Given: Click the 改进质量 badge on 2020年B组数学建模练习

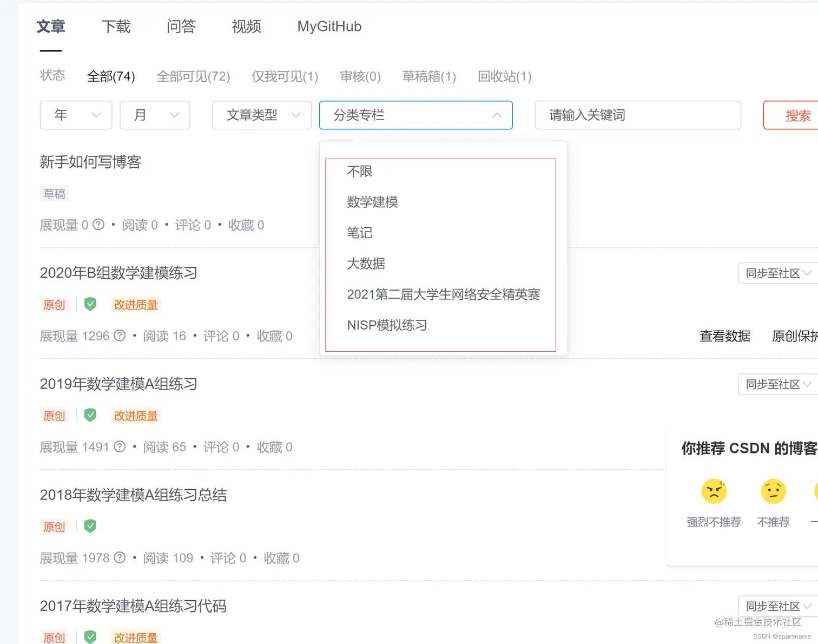Looking at the screenshot, I should [136, 304].
